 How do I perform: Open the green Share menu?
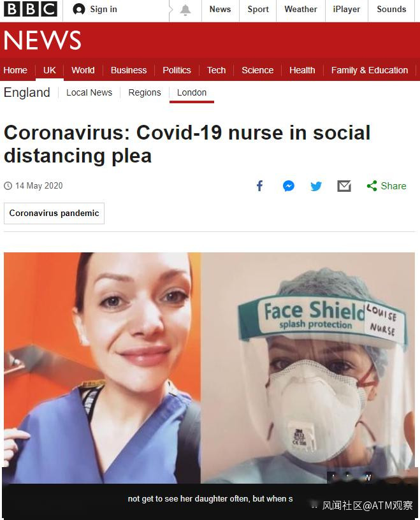click(386, 186)
